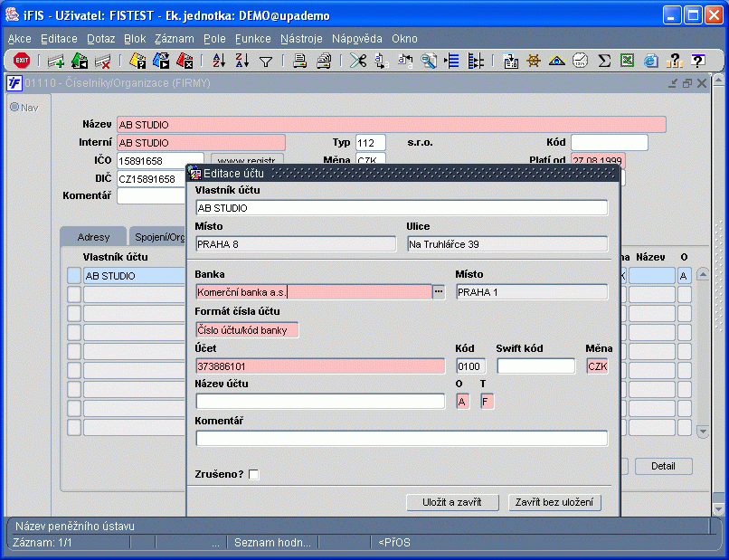729x560 pixels.
Task: Click the O field with value A in dialog
Action: tap(462, 402)
